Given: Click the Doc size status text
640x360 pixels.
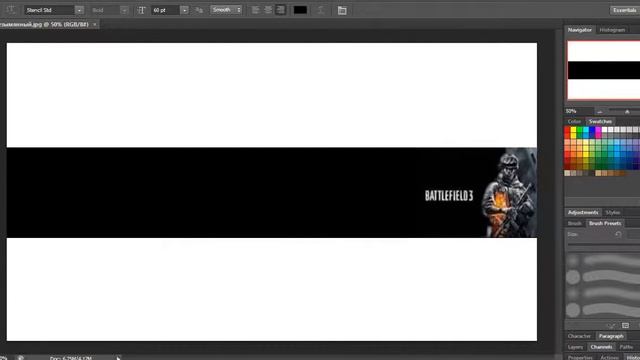Looking at the screenshot, I should point(71,358).
